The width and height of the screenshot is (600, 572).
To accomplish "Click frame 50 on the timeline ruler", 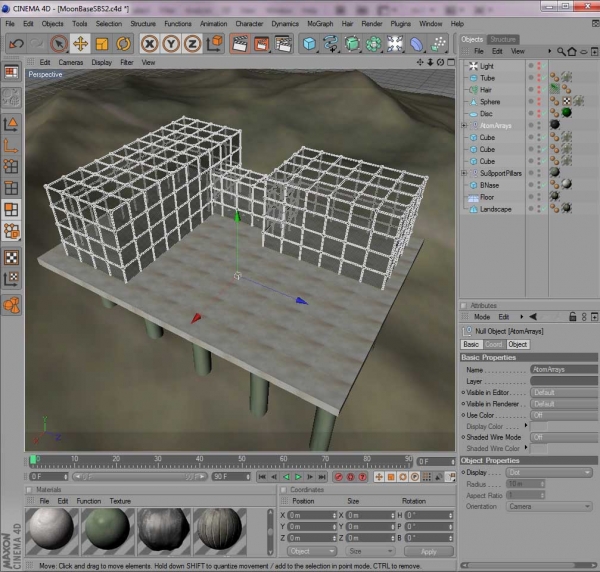I will (241, 461).
